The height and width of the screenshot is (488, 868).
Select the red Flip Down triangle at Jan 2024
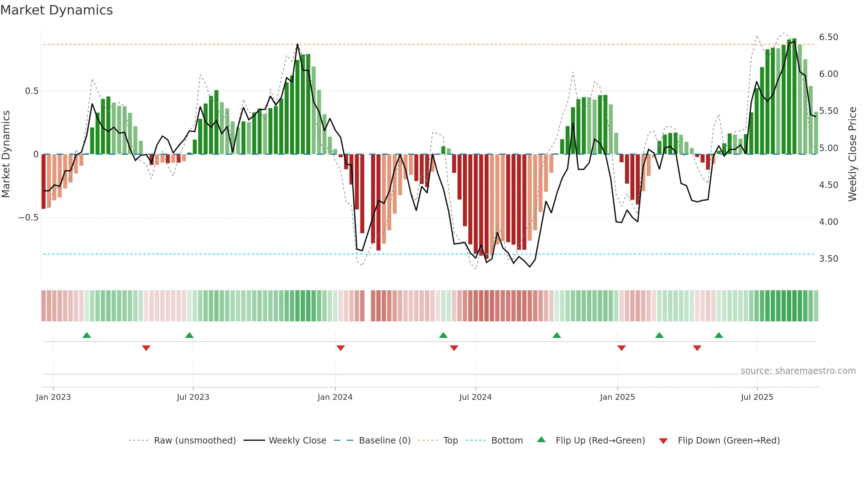[x=341, y=348]
